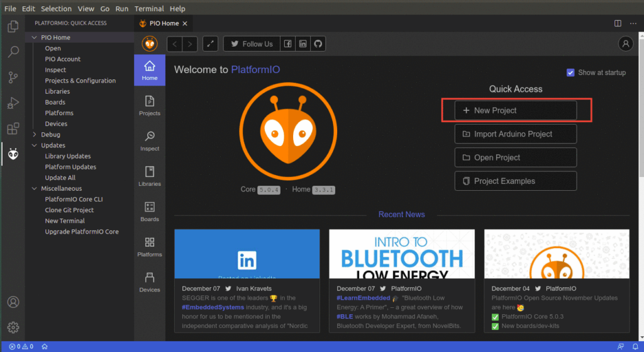Select Upgrade PlatformIO Core tree item
644x352 pixels.
pos(82,232)
